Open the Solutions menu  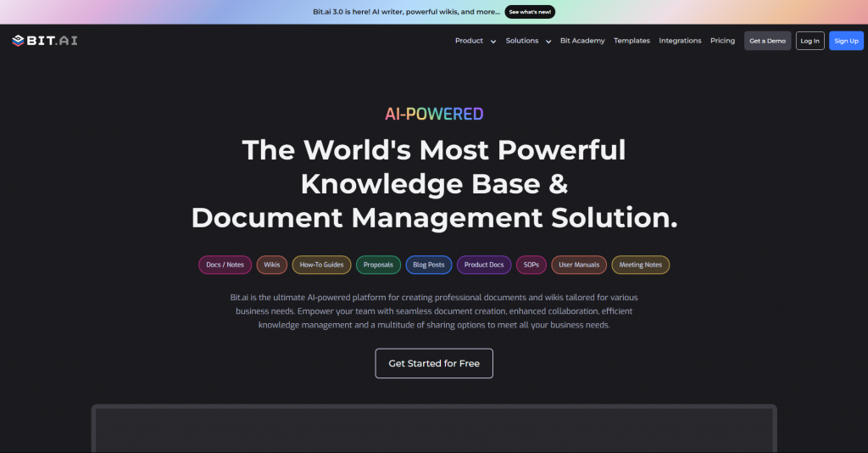pyautogui.click(x=522, y=41)
